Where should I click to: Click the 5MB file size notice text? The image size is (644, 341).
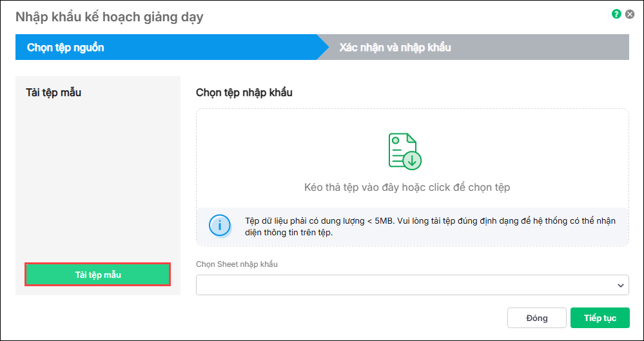[x=430, y=226]
